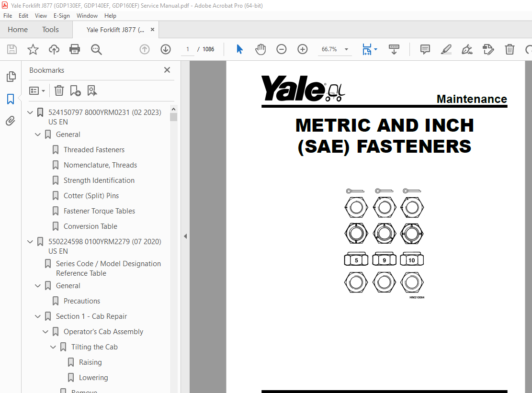Click the fit width page icon
Screen dimensions: 532x393
point(367,49)
